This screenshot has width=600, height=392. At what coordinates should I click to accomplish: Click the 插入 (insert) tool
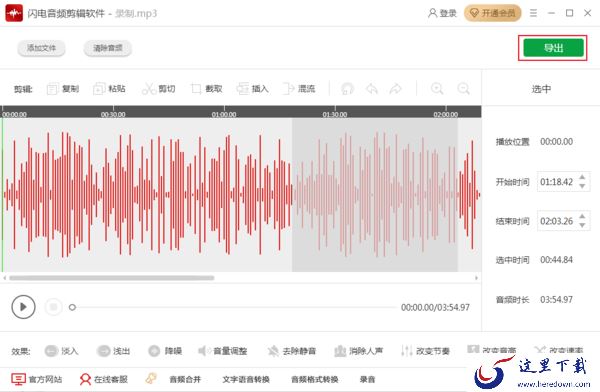point(252,89)
